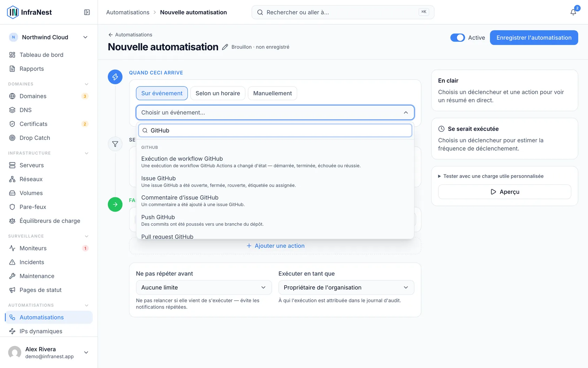588x368 pixels.
Task: Click the Équilibreurs de charge scale icon
Action: click(x=12, y=221)
